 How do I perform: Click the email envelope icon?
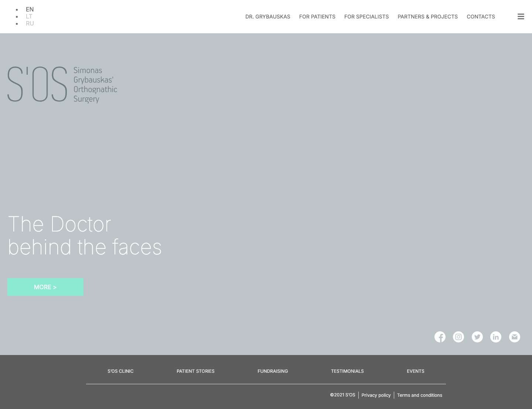pyautogui.click(x=515, y=337)
